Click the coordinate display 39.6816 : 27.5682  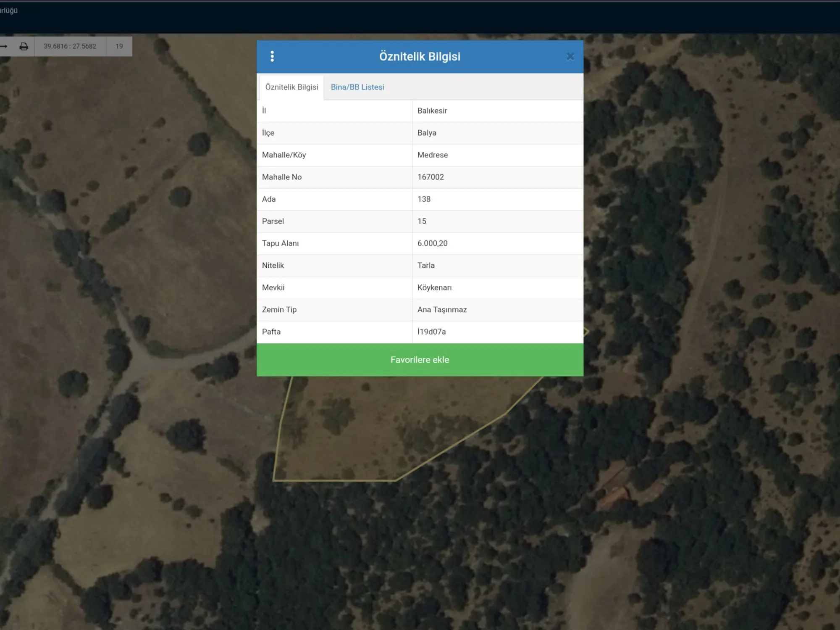click(70, 46)
